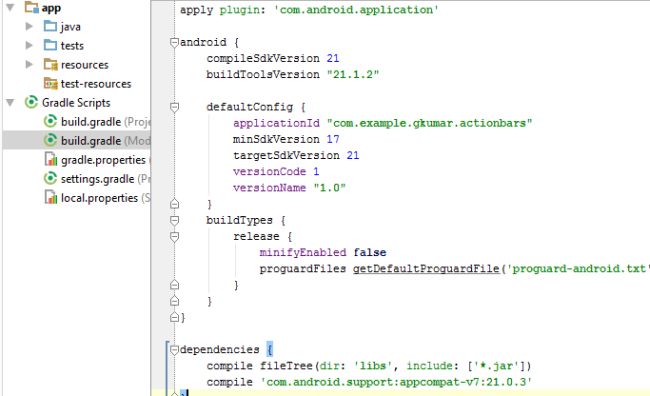Viewport: 650px width, 396px height.
Task: Click the local.properties file icon
Action: pyautogui.click(x=51, y=197)
